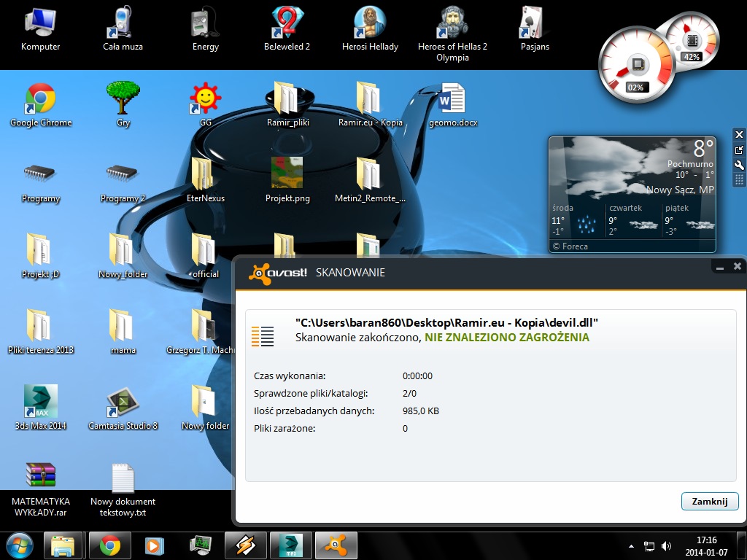Select the BeJeweled 2 desktop icon

(287, 29)
